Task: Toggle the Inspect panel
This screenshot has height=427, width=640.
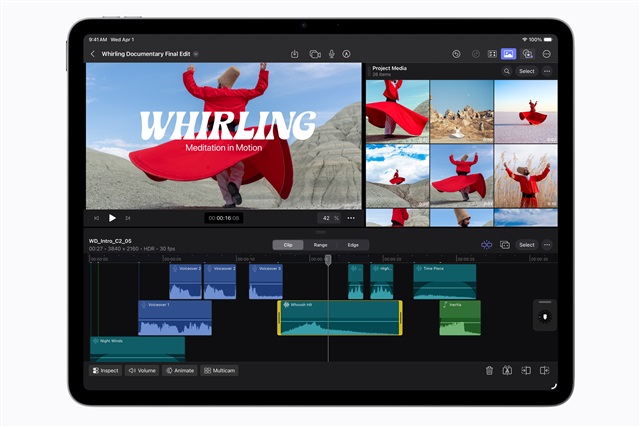Action: click(106, 370)
